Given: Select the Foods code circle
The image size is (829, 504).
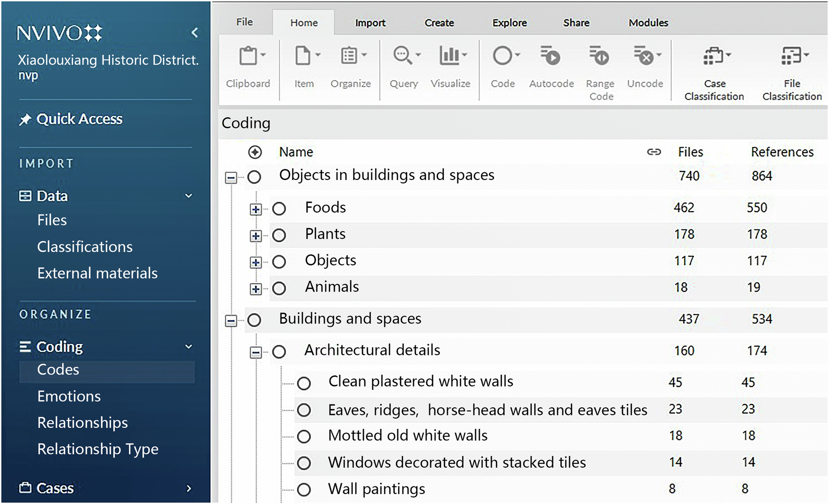Looking at the screenshot, I should click(279, 209).
